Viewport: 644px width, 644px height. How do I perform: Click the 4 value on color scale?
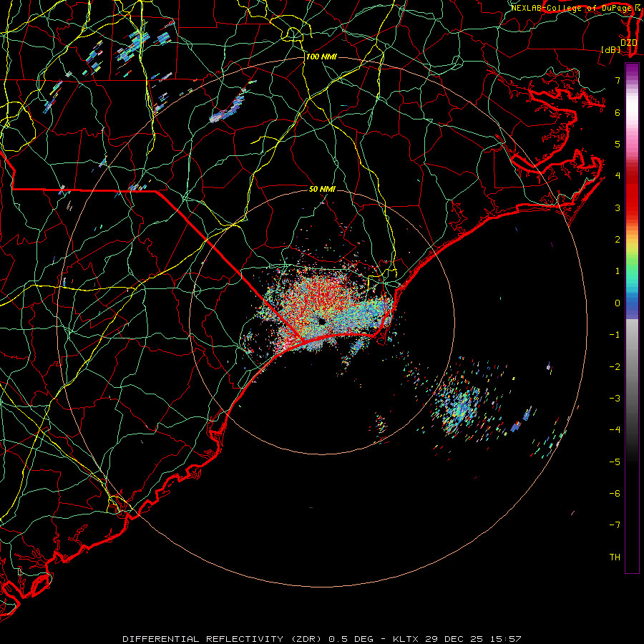click(x=618, y=175)
